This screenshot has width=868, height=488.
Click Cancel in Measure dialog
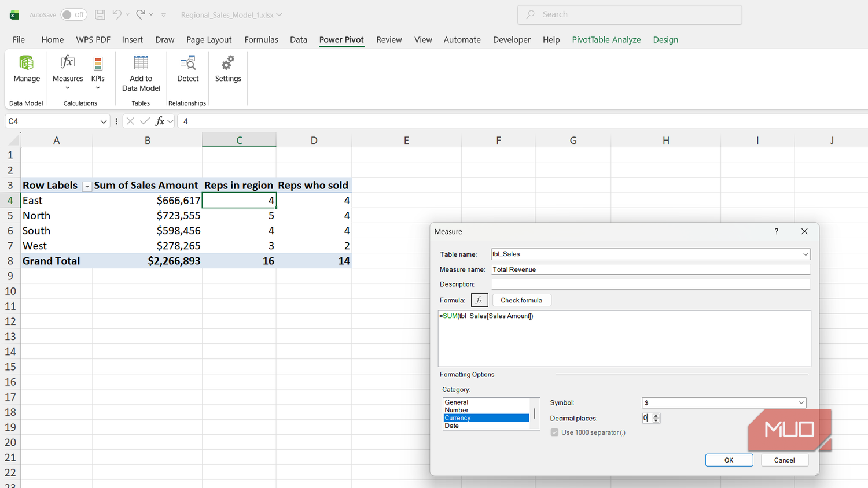click(x=784, y=460)
